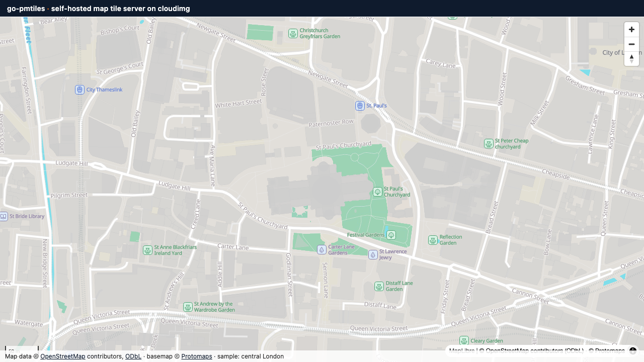Select the Bear Alley label
Screen dimensions: 644x362
point(53,21)
